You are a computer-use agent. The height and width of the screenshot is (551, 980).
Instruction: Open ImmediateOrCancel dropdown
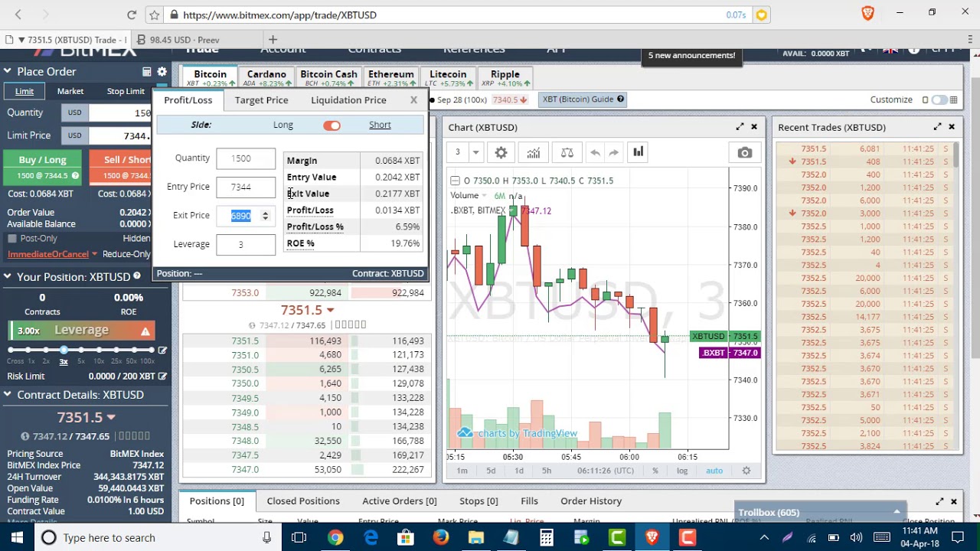tap(52, 254)
